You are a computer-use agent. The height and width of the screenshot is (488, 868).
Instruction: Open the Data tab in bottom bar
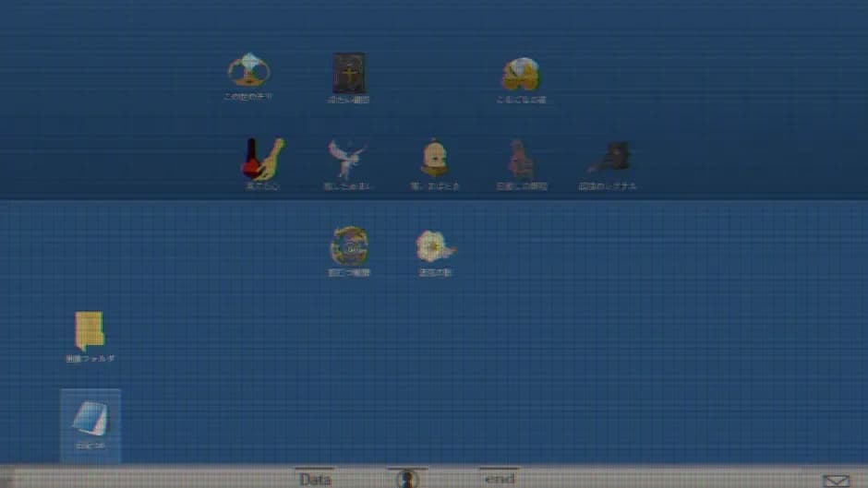315,479
